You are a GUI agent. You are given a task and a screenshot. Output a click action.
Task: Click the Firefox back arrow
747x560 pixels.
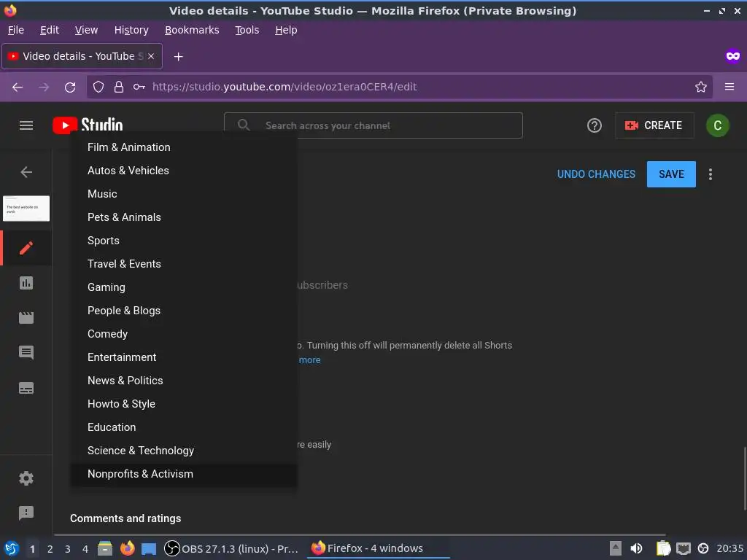pos(18,87)
